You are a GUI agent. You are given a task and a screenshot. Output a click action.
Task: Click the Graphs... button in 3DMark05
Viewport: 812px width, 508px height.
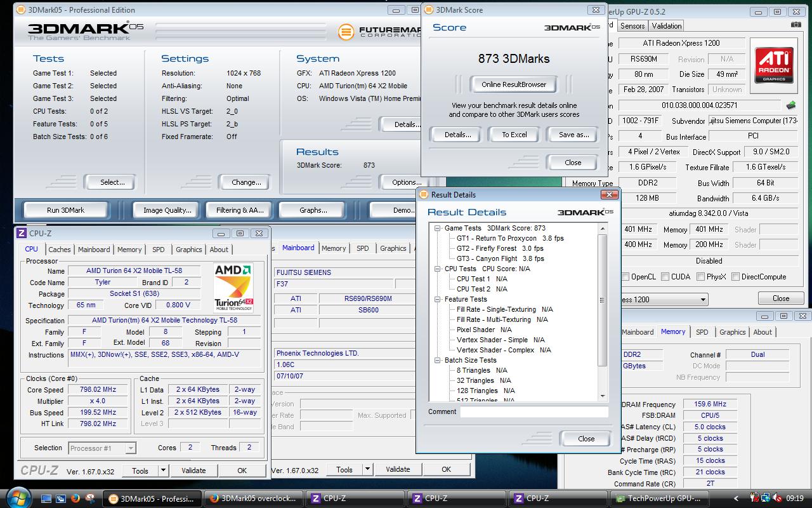pyautogui.click(x=313, y=210)
